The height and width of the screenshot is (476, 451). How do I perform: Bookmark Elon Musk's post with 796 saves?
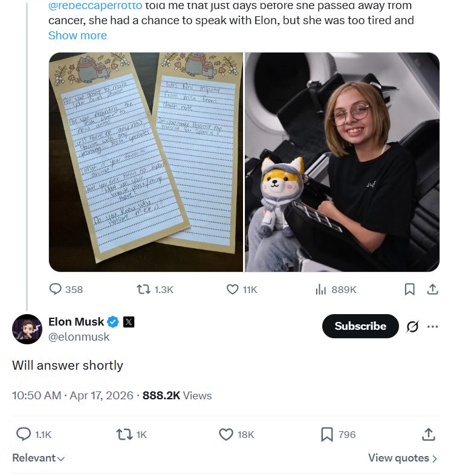[327, 434]
